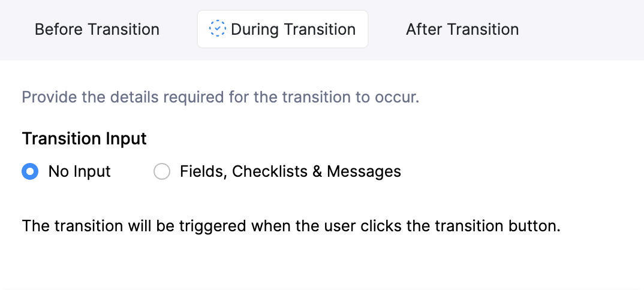Click the word "Checklists" in second option
The height and width of the screenshot is (290, 644).
pos(270,172)
